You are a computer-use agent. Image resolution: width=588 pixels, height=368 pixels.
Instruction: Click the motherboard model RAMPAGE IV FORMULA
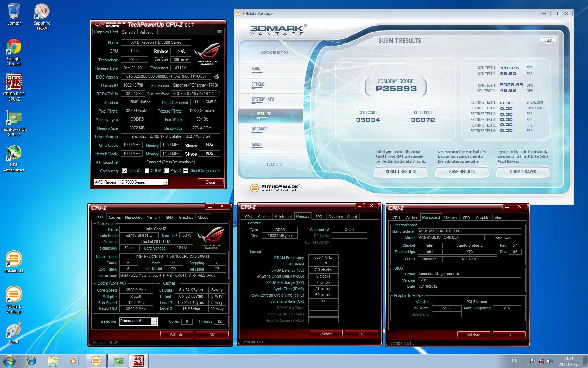pos(451,237)
